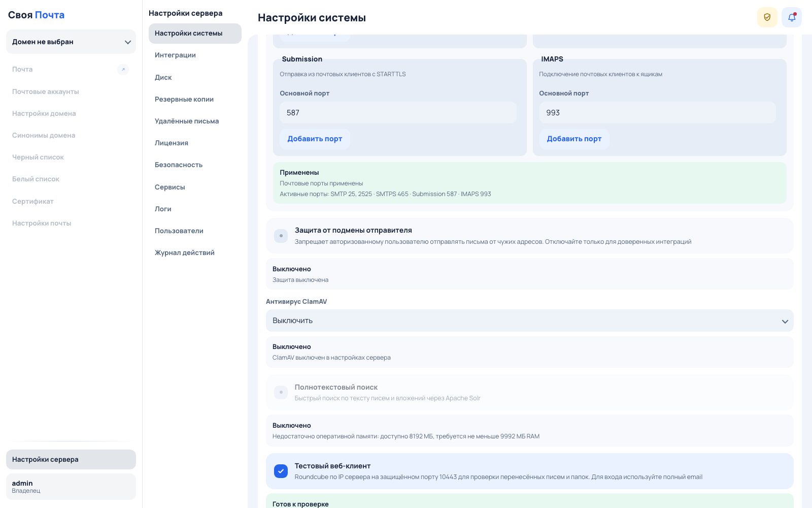This screenshot has height=508, width=812.
Task: Open Пользователи section
Action: coord(195,231)
